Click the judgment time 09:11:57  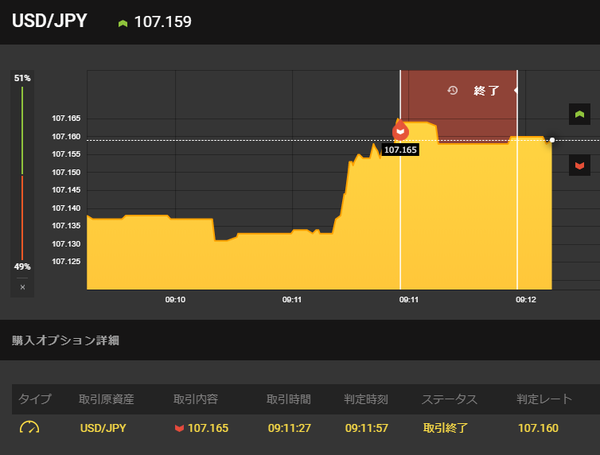367,428
